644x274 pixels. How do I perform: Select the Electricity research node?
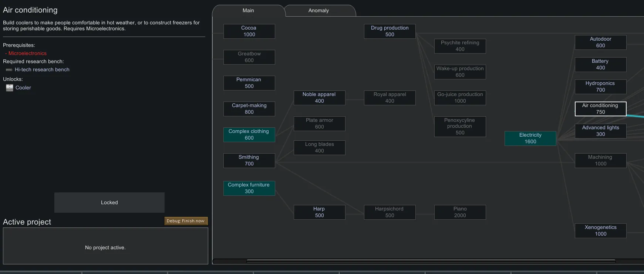coord(530,138)
